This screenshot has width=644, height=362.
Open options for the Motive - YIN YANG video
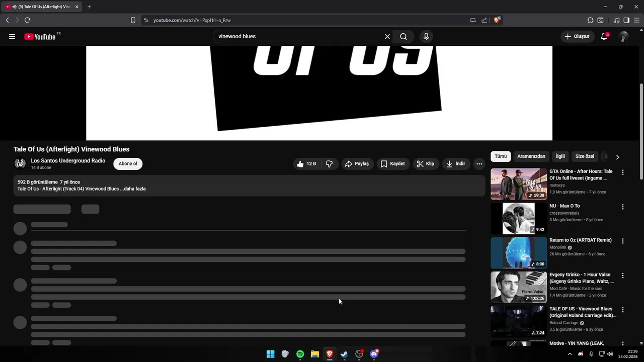pos(623,344)
